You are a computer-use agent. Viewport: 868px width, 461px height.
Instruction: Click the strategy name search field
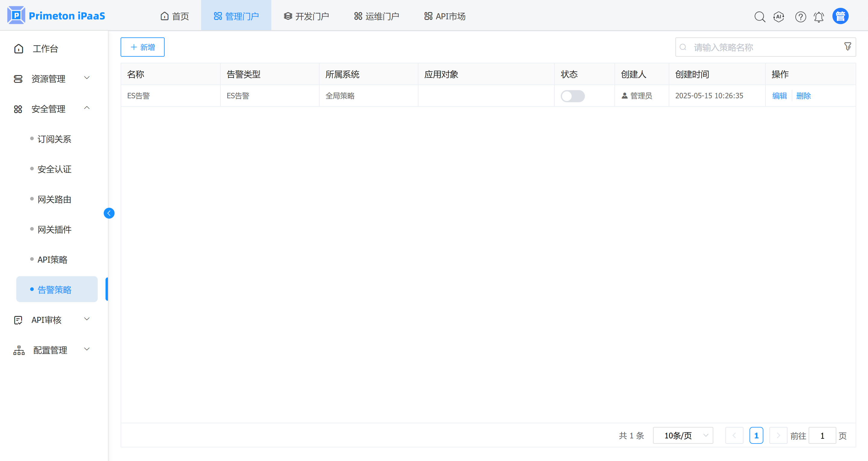click(x=762, y=47)
